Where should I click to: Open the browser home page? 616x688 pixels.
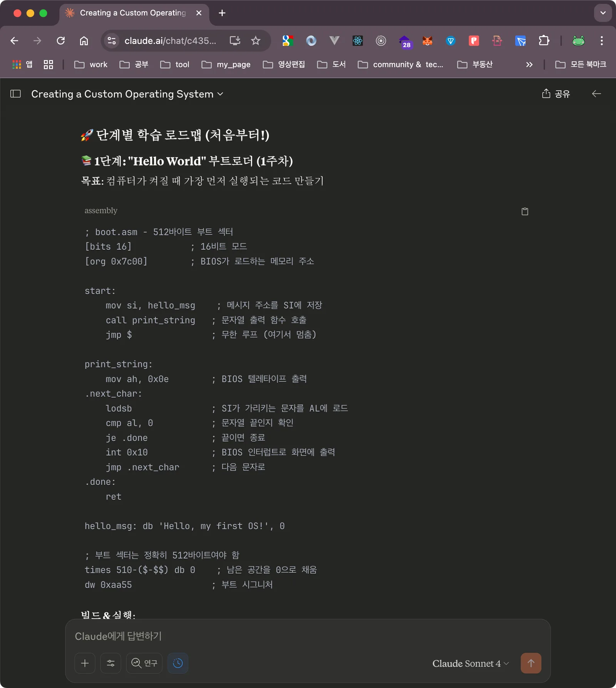(84, 40)
